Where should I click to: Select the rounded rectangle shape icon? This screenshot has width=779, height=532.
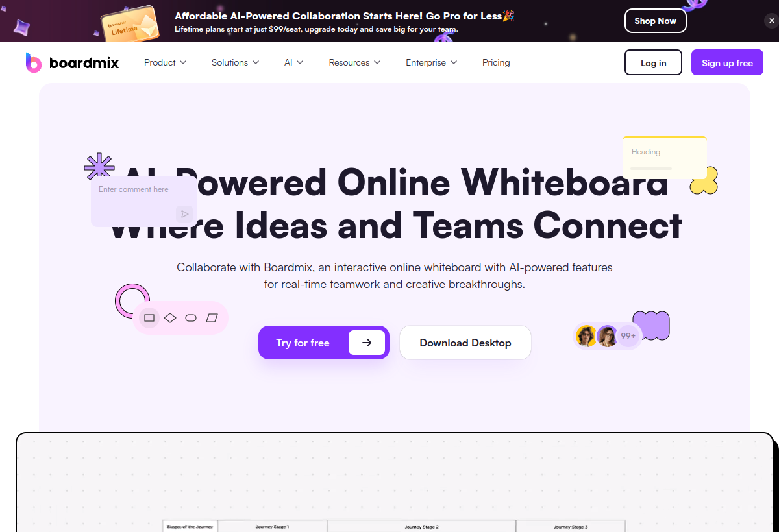click(x=191, y=318)
